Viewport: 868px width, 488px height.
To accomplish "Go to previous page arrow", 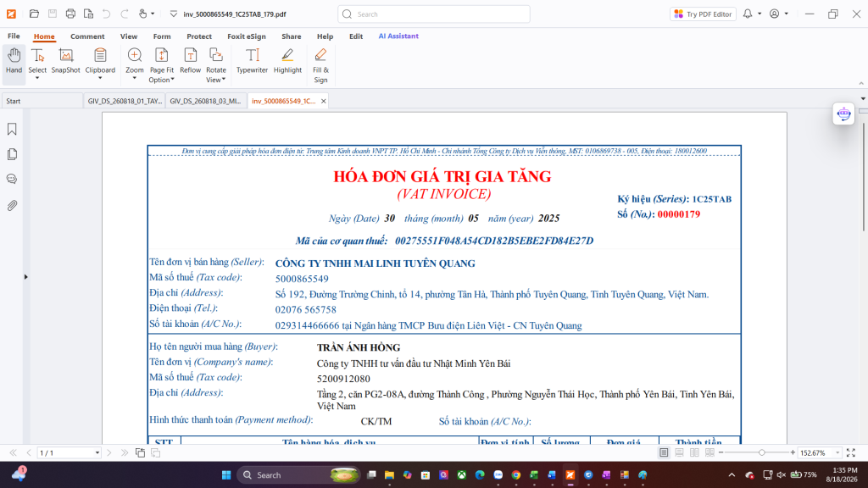I will pyautogui.click(x=29, y=452).
